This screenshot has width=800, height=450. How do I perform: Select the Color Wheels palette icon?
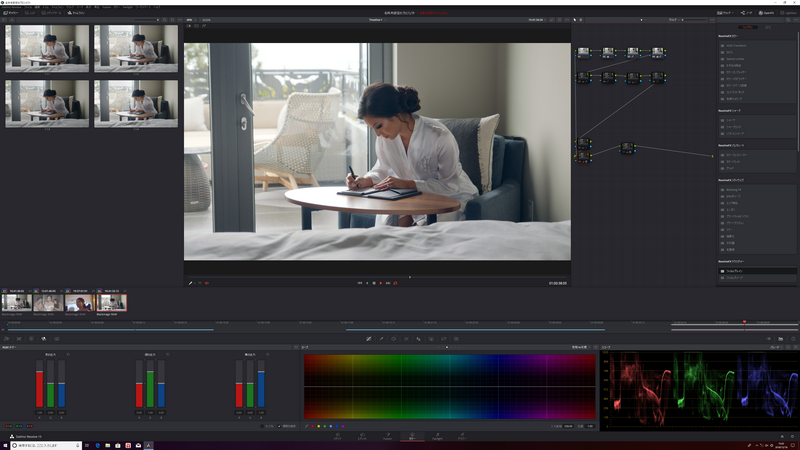pyautogui.click(x=31, y=339)
